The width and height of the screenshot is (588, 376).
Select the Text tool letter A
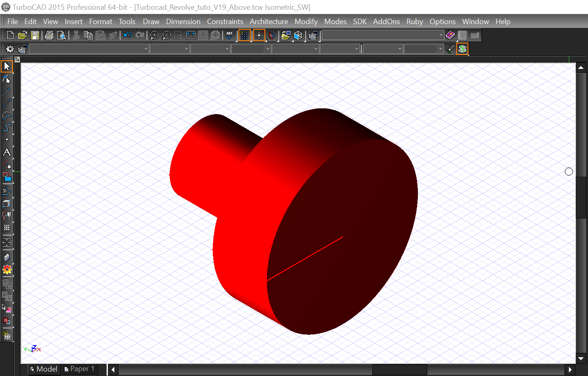coord(7,152)
